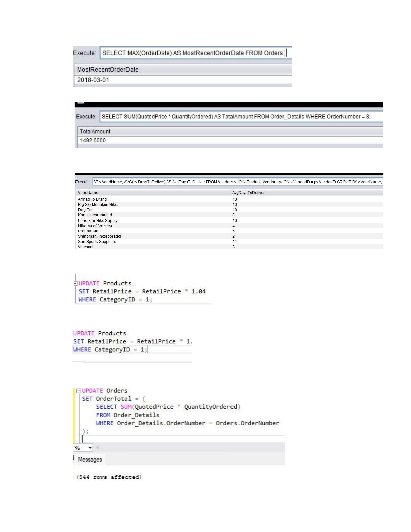The image size is (411, 532).
Task: Select the Kona, Incorporated row
Action: [230, 215]
